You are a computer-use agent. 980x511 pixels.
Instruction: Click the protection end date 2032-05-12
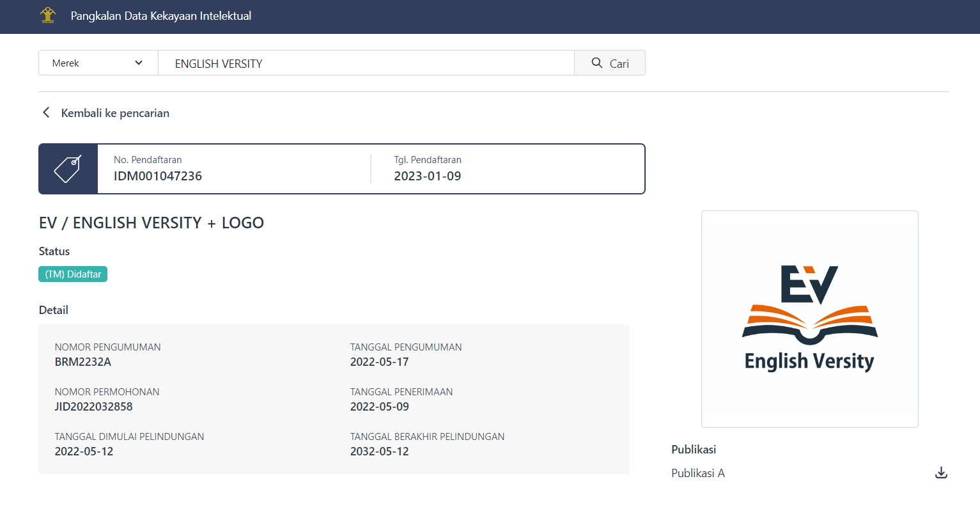tap(379, 452)
